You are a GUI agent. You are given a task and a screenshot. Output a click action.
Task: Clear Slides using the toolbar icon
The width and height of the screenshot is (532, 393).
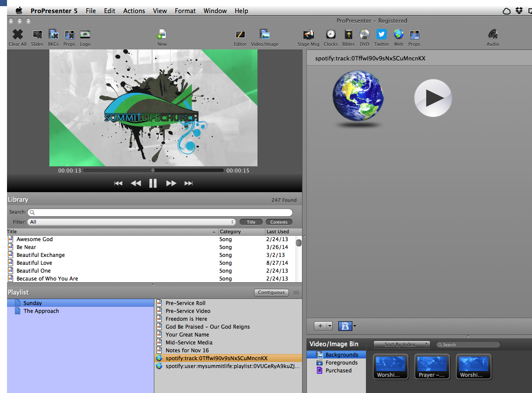37,35
